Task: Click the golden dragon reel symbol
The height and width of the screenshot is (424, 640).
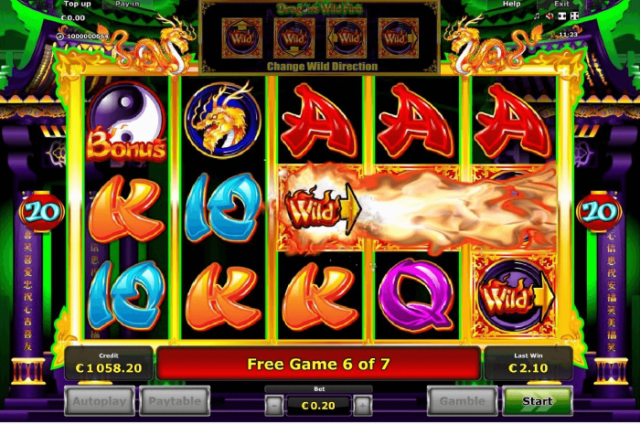Action: tap(222, 119)
